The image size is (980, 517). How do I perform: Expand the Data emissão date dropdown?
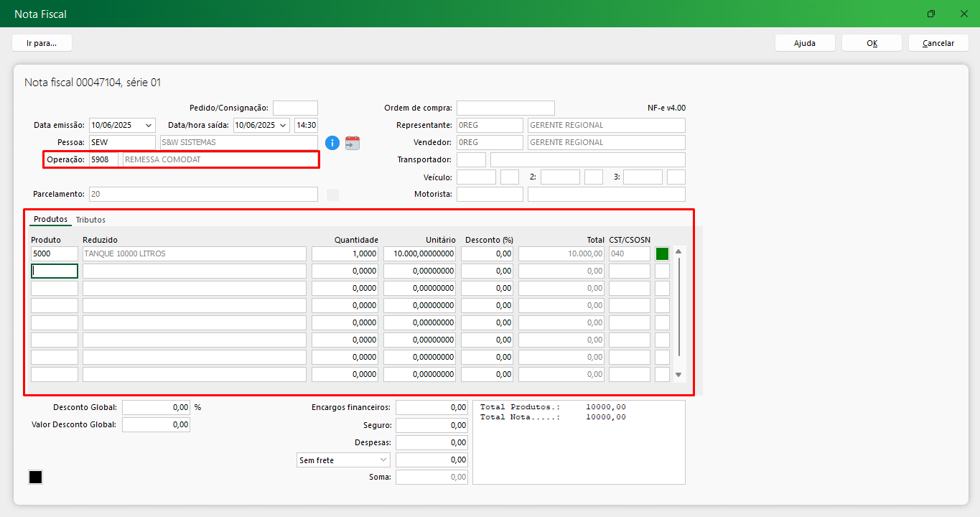coord(149,125)
